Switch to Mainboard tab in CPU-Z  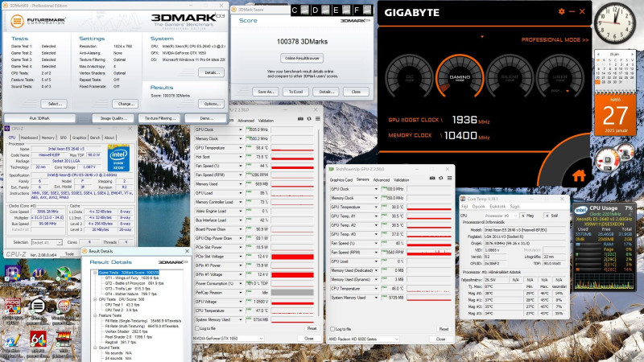[29, 138]
